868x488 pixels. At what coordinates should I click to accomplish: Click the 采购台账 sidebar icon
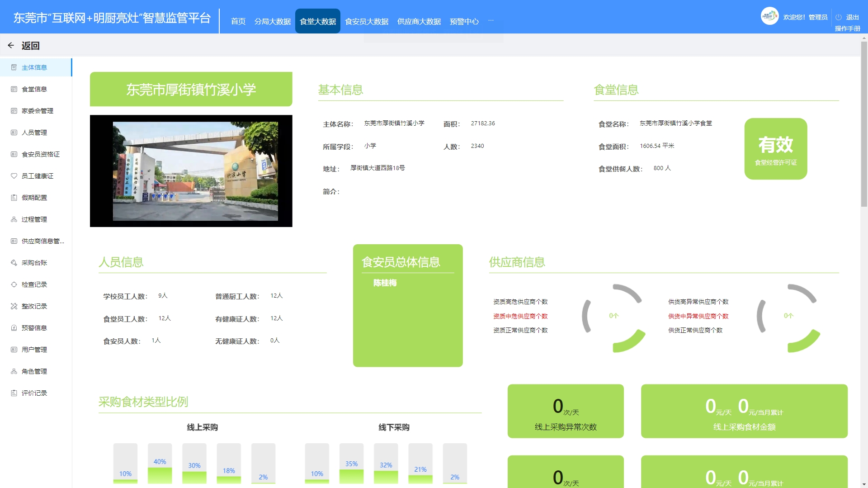(14, 263)
